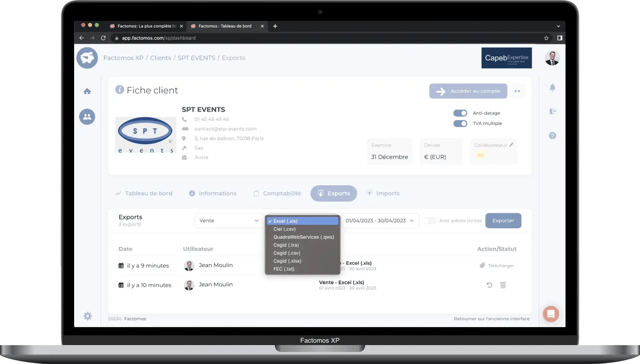
Task: Click the help question mark icon
Action: [552, 136]
